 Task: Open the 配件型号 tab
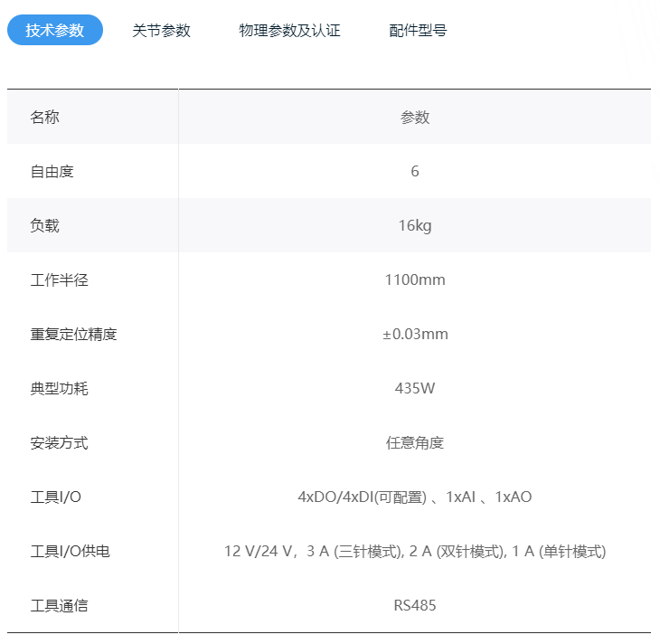[x=418, y=31]
